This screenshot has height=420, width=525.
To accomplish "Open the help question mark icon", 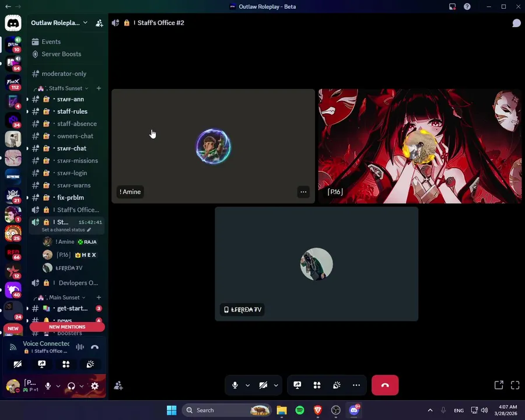I will pyautogui.click(x=467, y=6).
